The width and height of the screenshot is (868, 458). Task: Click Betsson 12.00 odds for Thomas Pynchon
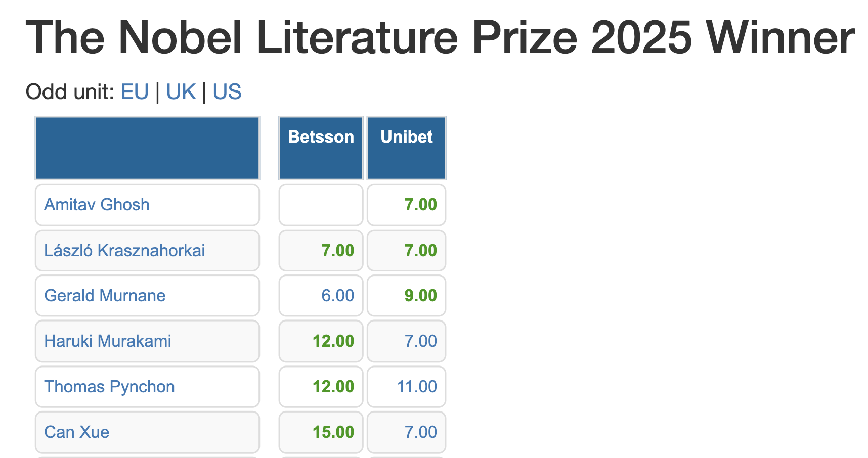[333, 387]
